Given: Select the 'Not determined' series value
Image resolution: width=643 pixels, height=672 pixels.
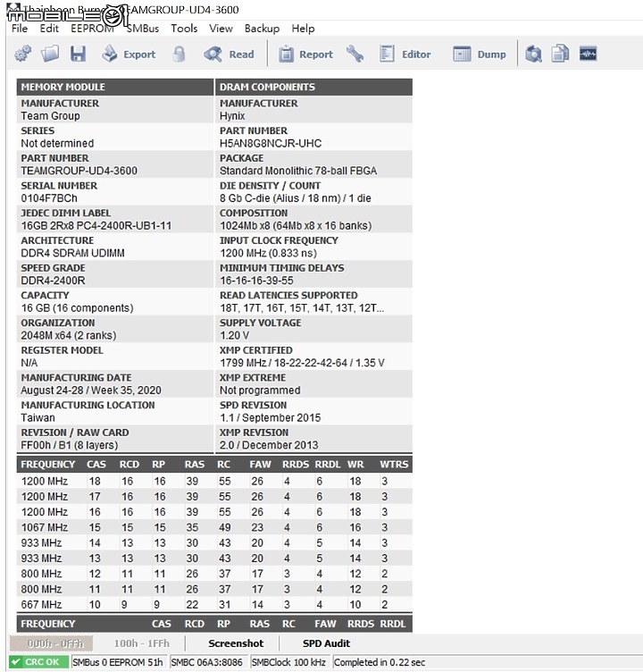Looking at the screenshot, I should [57, 143].
